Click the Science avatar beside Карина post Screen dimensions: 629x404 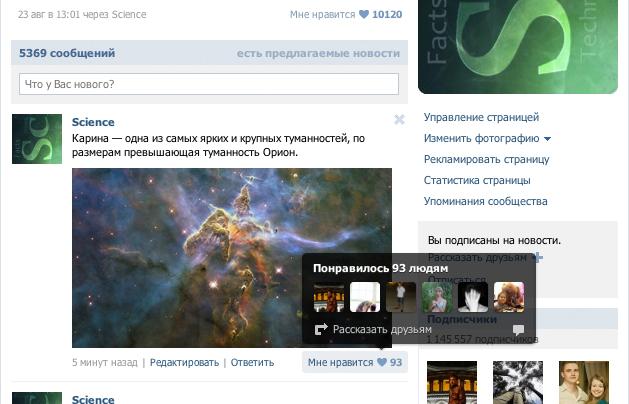point(37,139)
